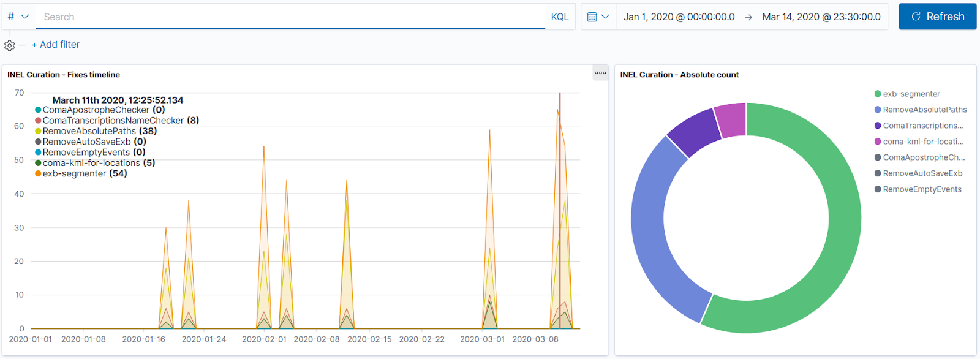This screenshot has width=980, height=359.
Task: Switch query language via KQL button
Action: 560,17
